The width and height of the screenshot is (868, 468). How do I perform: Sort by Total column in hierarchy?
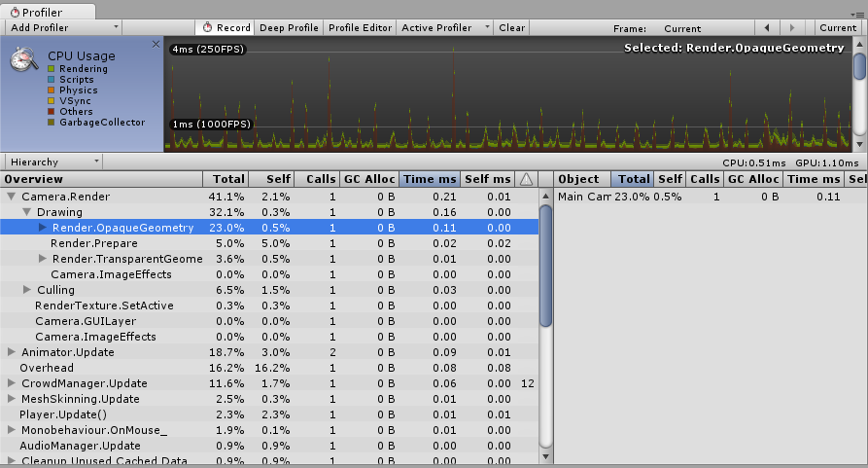click(x=226, y=179)
